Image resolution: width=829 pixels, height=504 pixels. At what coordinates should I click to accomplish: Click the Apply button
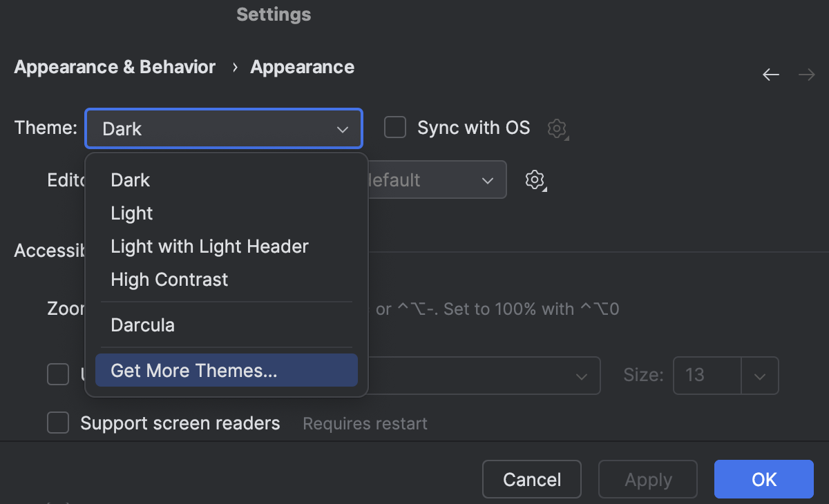point(647,479)
